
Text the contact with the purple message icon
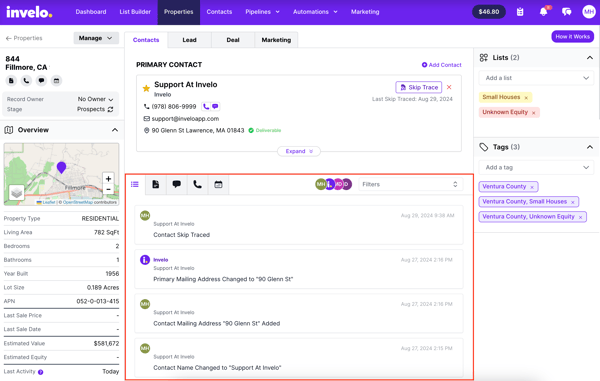(x=215, y=107)
